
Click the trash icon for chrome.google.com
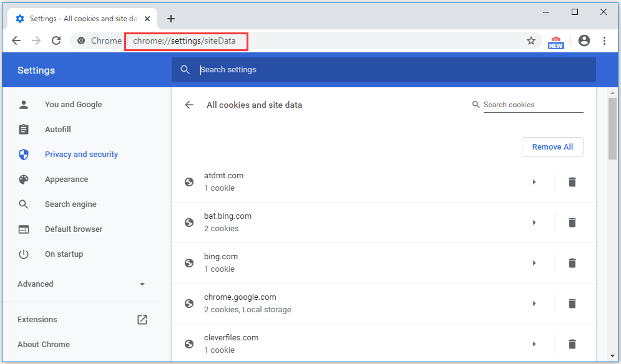[x=572, y=304]
